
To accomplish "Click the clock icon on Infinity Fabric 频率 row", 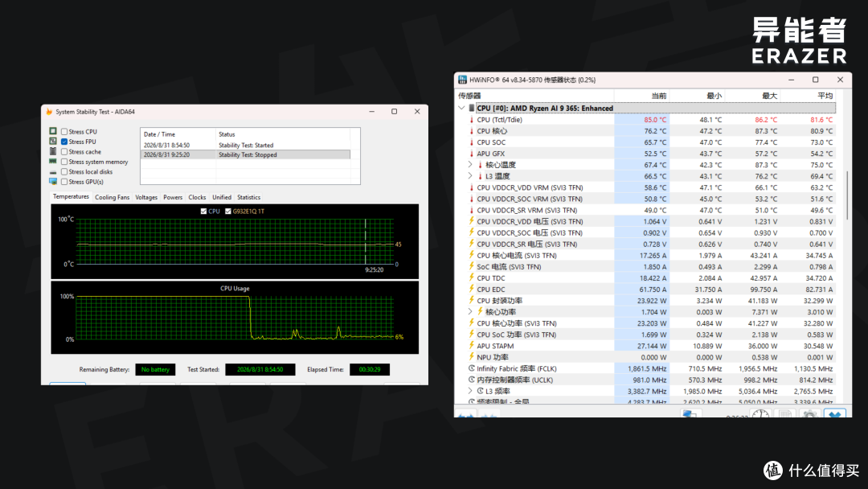I will (472, 368).
